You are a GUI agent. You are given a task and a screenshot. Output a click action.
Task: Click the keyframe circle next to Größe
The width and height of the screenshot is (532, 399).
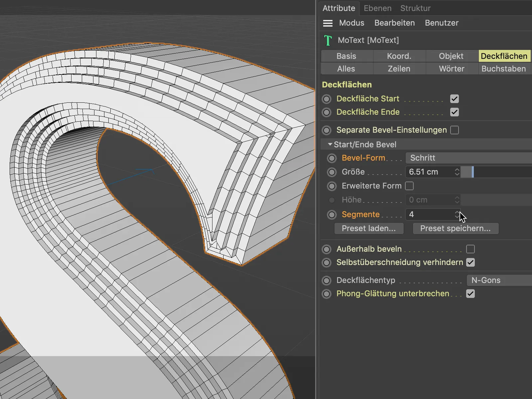[332, 172]
